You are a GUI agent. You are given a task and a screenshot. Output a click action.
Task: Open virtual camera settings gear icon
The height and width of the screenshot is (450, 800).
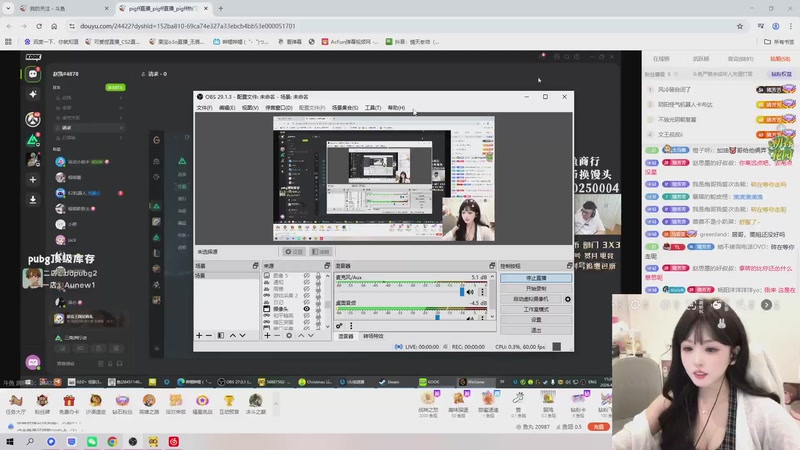click(x=567, y=299)
